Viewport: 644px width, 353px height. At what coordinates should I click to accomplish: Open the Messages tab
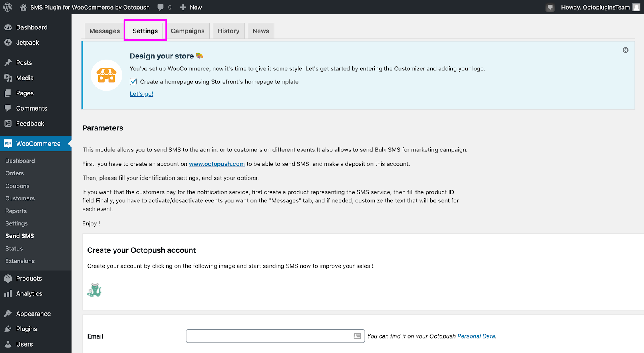105,31
